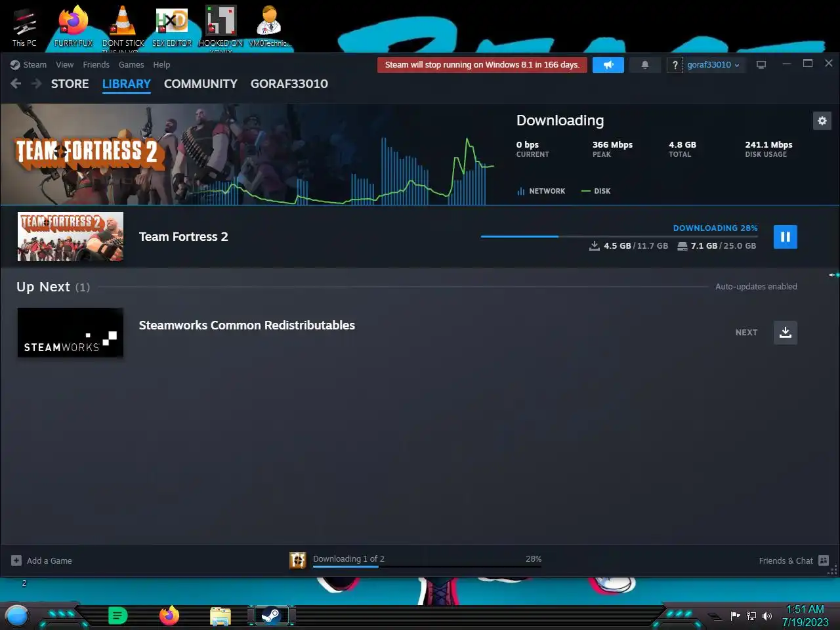Open the volume speaker tray icon

coord(766,616)
